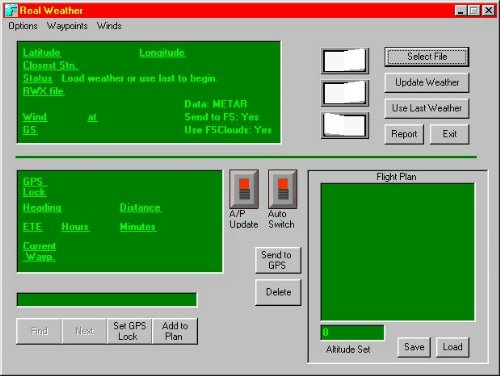Click Add to Plan button
Viewport: 500px width, 376px height.
click(175, 331)
